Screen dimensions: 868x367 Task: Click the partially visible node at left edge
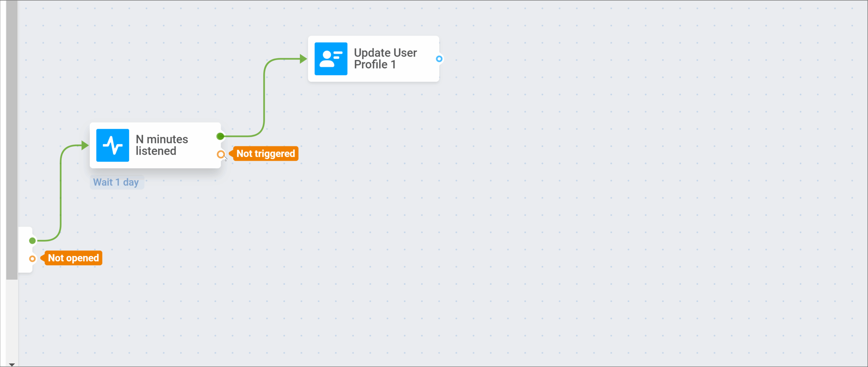point(25,250)
